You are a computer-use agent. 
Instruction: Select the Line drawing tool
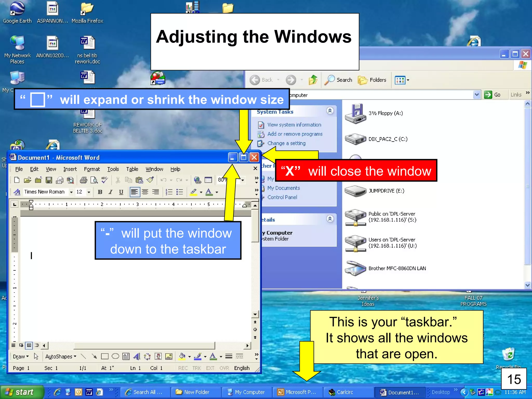point(83,356)
